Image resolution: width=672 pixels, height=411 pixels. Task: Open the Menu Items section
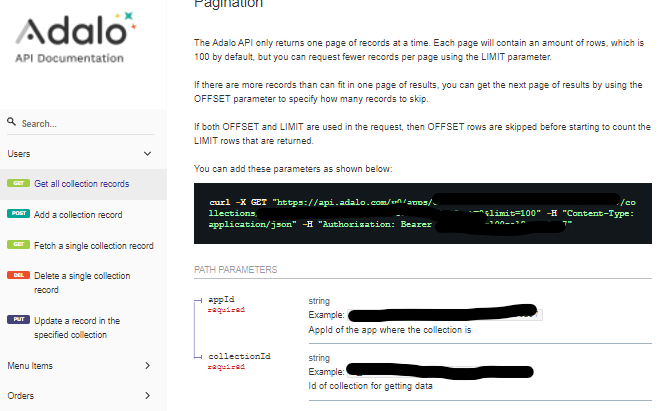coord(30,366)
